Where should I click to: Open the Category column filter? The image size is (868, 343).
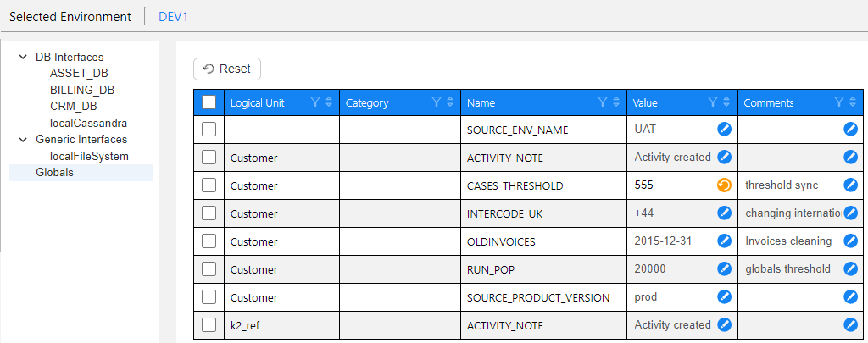tap(437, 102)
